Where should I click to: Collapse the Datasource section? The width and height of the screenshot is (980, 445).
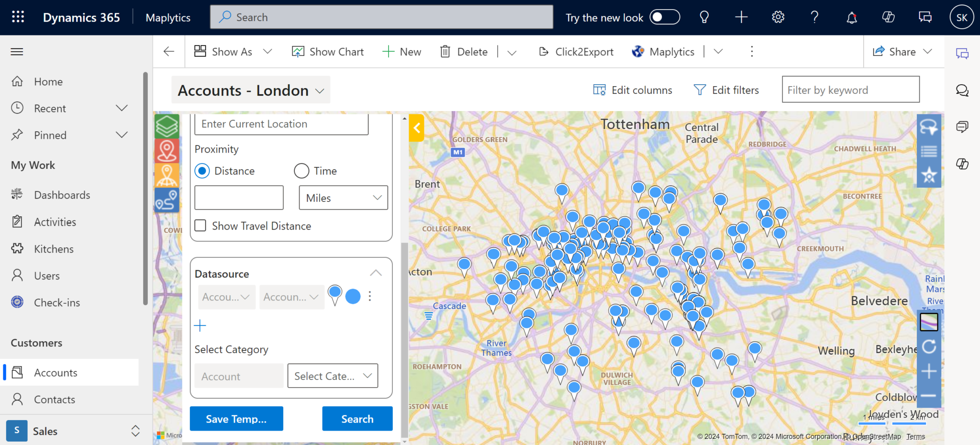pyautogui.click(x=375, y=272)
